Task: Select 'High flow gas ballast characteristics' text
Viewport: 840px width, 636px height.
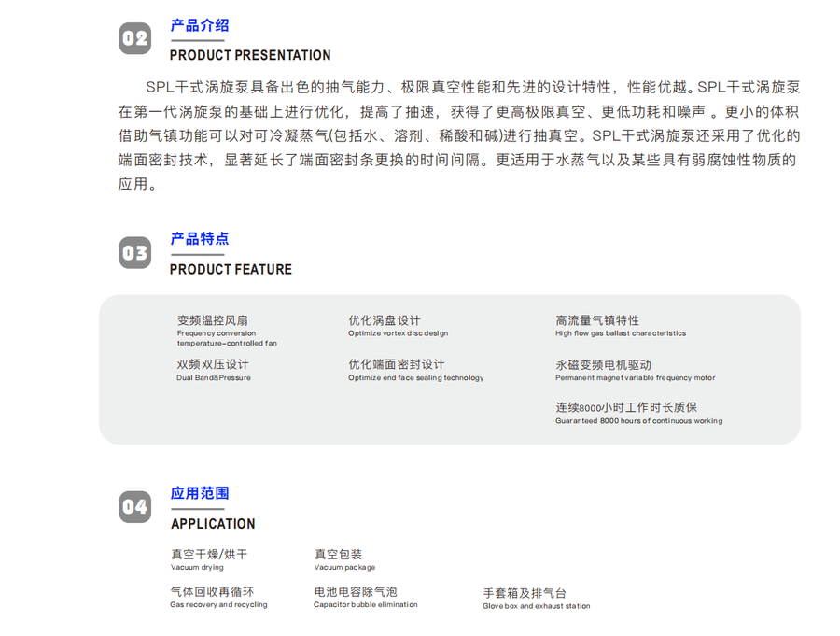Action: click(621, 333)
